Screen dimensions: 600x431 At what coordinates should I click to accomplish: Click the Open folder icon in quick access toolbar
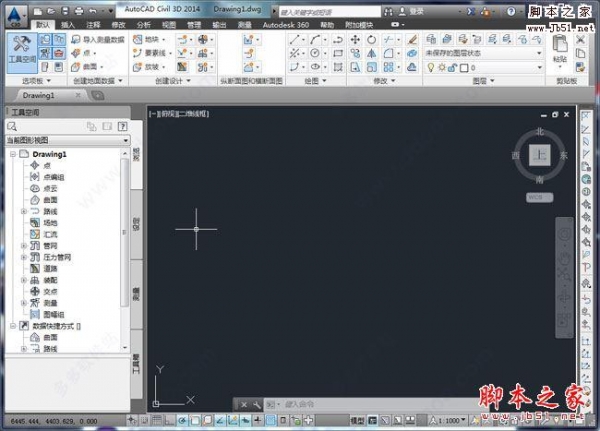pyautogui.click(x=51, y=11)
